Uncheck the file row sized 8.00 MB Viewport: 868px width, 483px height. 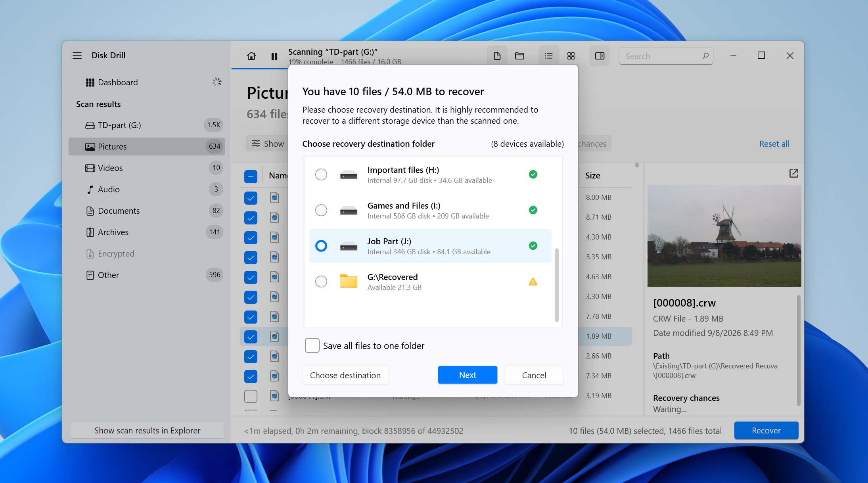pyautogui.click(x=251, y=197)
